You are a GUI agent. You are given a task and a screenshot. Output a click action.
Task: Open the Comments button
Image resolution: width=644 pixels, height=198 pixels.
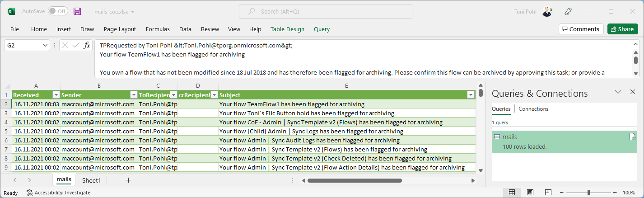[x=581, y=29]
